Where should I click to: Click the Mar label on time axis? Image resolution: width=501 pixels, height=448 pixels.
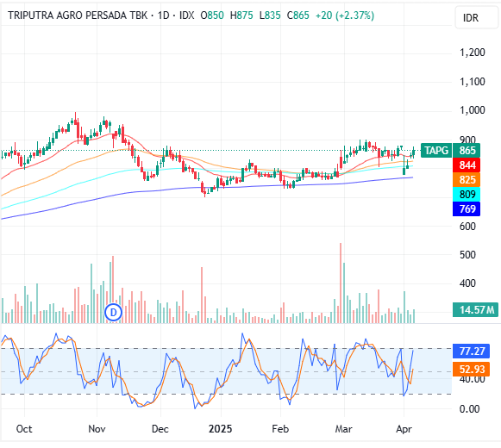coord(344,428)
